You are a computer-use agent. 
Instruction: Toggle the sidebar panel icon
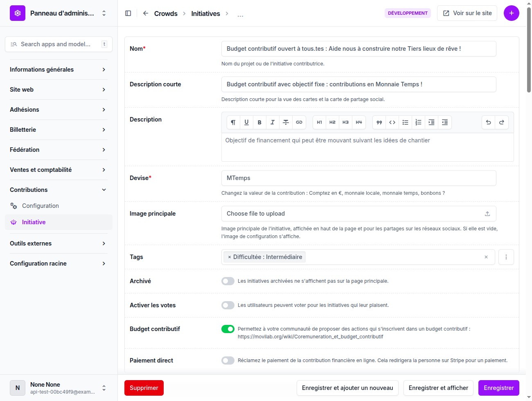coord(128,13)
